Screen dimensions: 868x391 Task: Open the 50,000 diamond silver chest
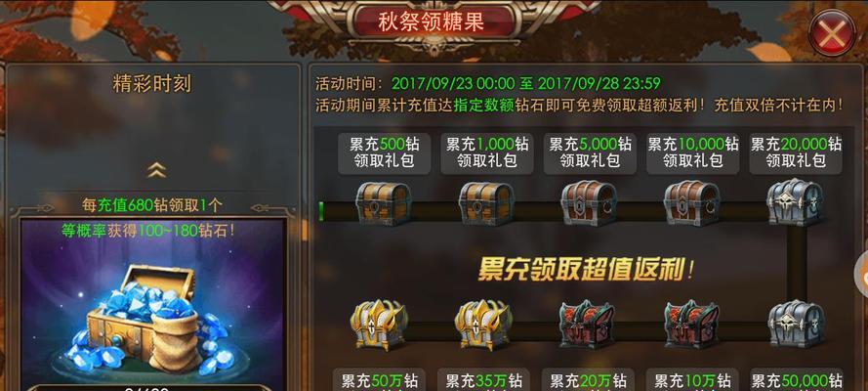click(796, 324)
